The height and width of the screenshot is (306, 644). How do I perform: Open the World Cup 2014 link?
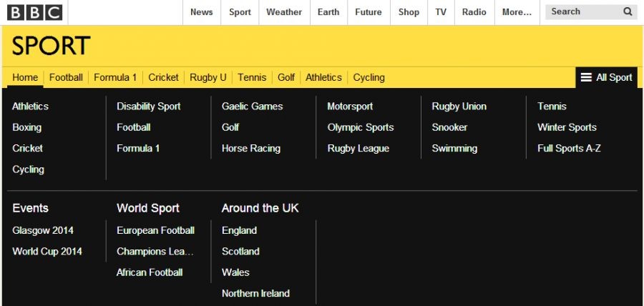[47, 252]
